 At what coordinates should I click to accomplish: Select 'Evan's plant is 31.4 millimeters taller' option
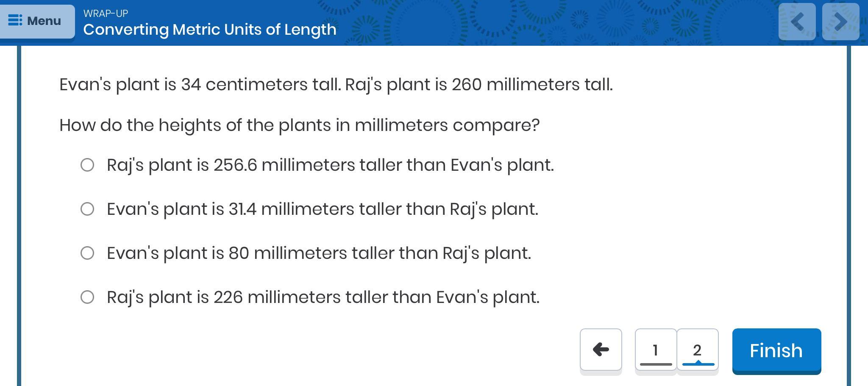87,209
